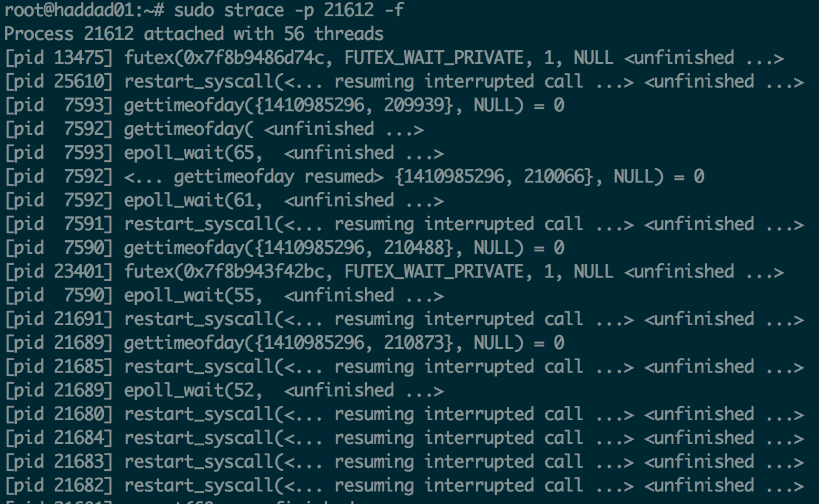Click pid 25610 restart_syscall line
Screen dimensions: 819x504
pyautogui.click(x=404, y=81)
